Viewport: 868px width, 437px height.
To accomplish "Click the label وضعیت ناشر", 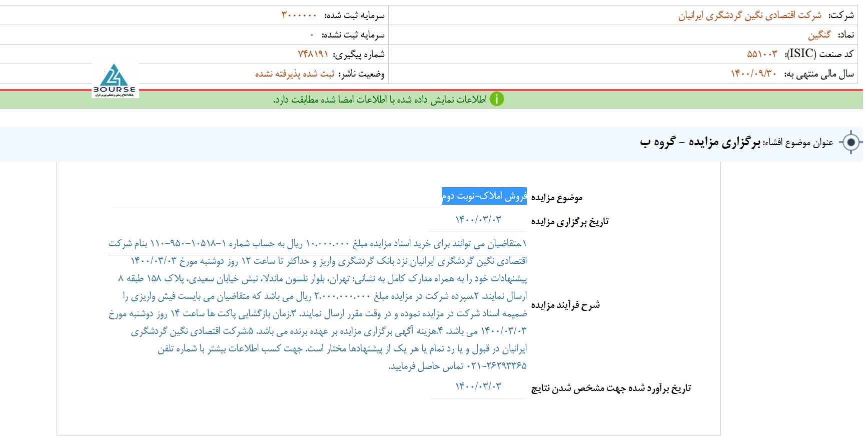I will pos(362,74).
